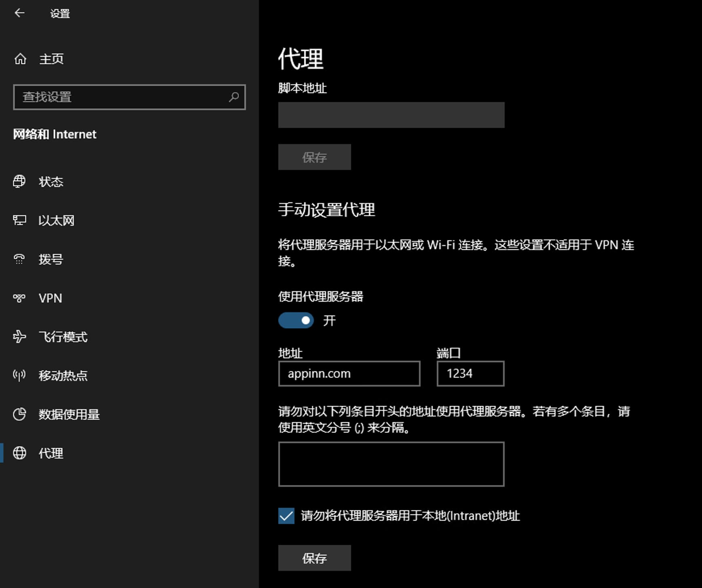Open the 以太网 settings page
This screenshot has width=702, height=588.
click(129, 220)
